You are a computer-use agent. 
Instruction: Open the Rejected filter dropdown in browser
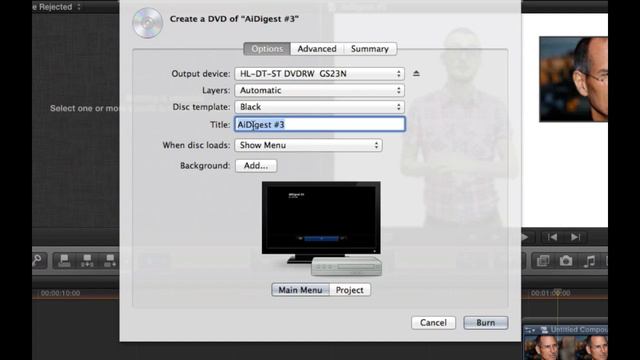pyautogui.click(x=57, y=7)
